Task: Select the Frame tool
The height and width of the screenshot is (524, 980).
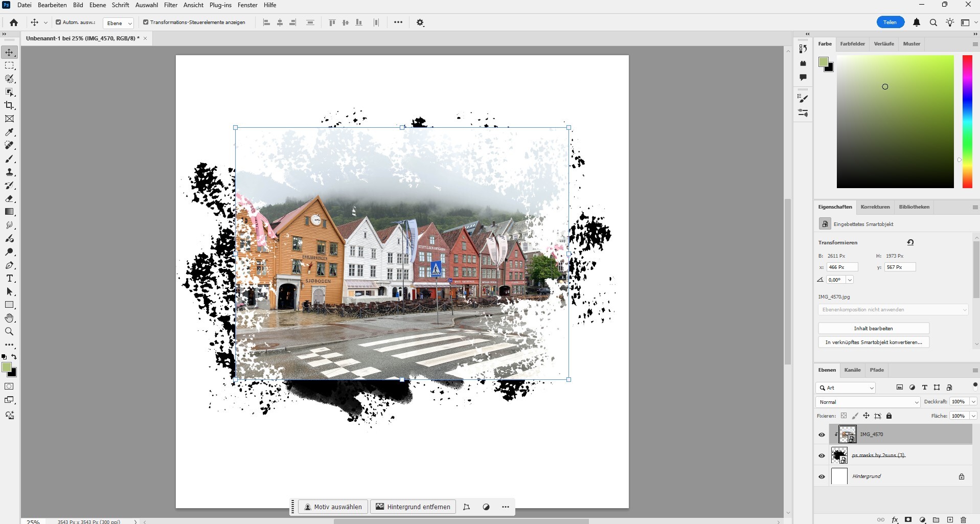Action: pyautogui.click(x=9, y=119)
